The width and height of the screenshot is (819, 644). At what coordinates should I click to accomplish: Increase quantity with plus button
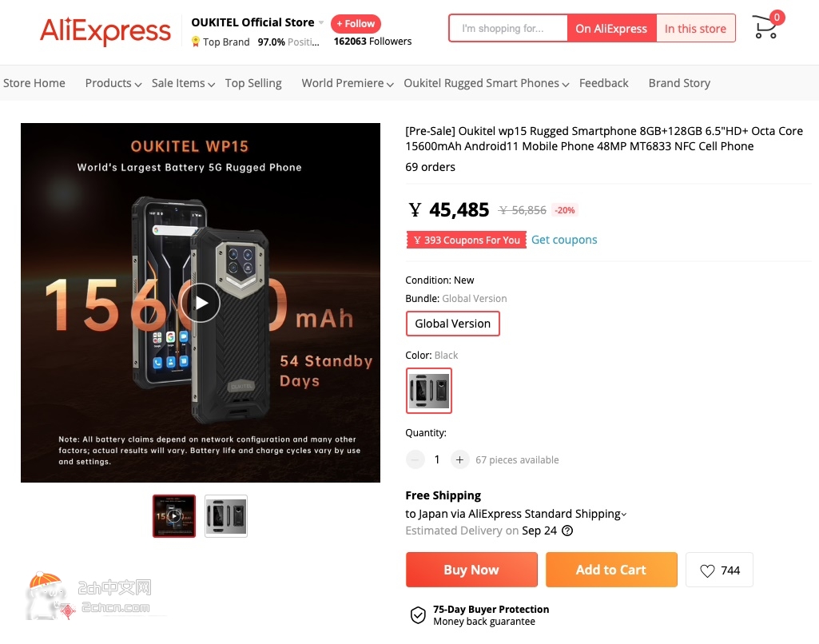point(459,459)
